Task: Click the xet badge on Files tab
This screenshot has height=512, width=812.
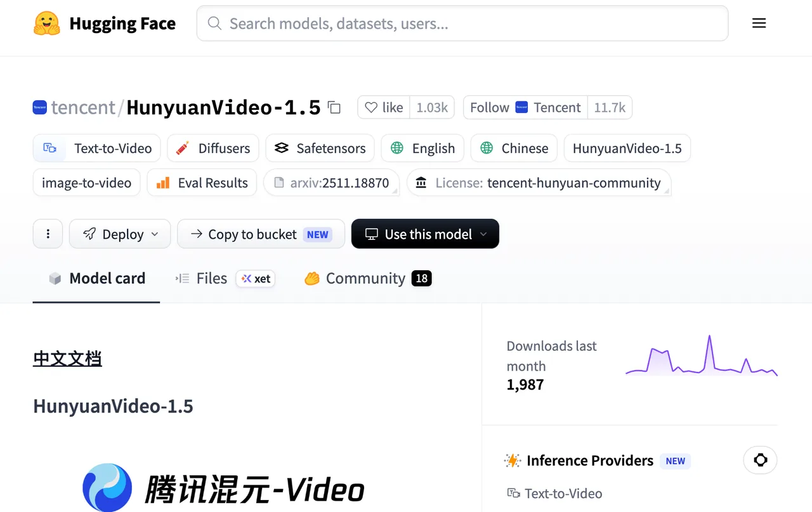Action: pos(256,279)
